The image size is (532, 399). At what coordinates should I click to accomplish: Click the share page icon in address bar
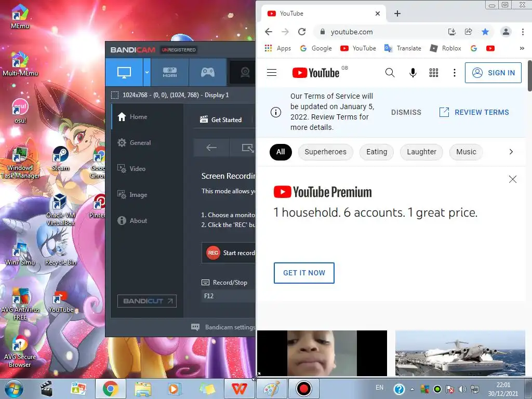pyautogui.click(x=468, y=32)
